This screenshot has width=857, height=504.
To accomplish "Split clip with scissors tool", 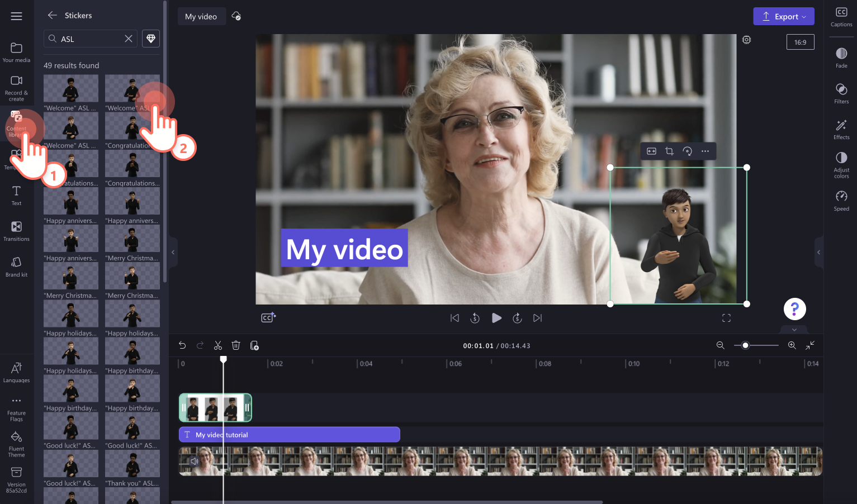I will click(x=218, y=345).
